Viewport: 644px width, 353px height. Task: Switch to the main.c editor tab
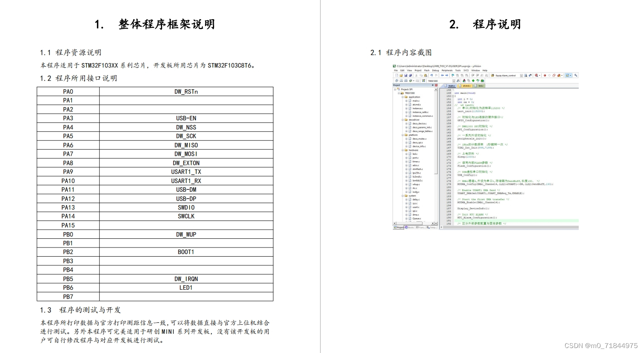click(449, 86)
